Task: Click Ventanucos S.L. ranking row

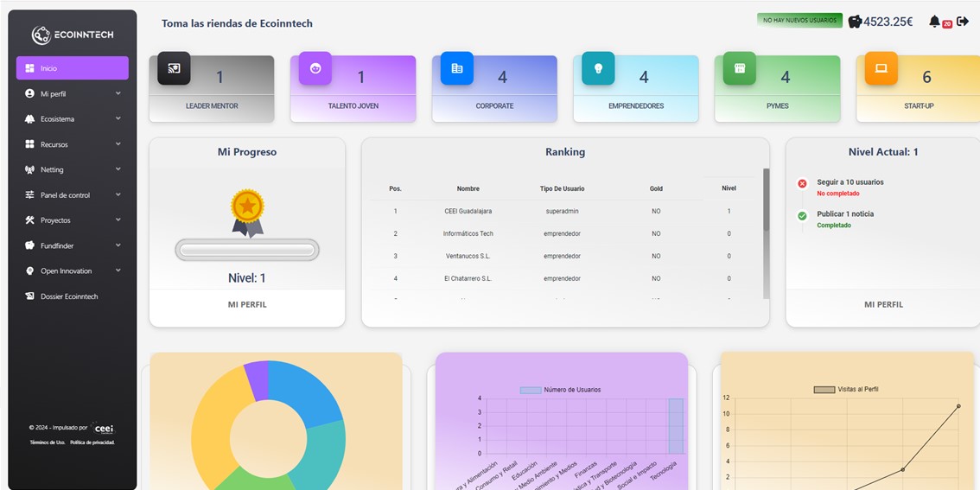Action: (x=563, y=257)
